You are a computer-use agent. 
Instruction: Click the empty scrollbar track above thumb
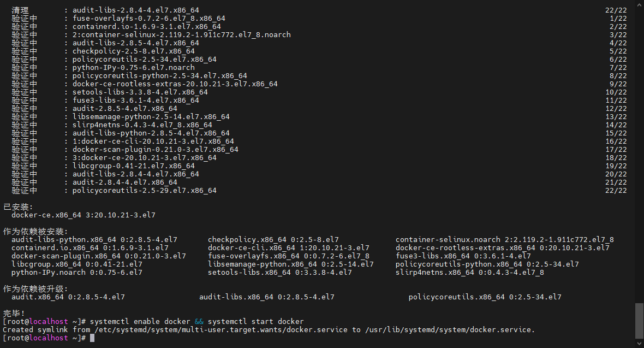[639, 152]
